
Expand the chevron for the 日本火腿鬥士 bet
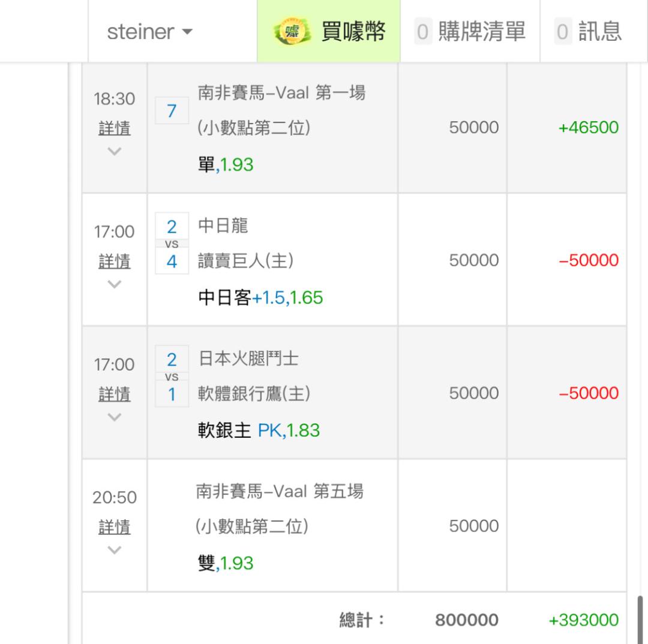coord(114,417)
